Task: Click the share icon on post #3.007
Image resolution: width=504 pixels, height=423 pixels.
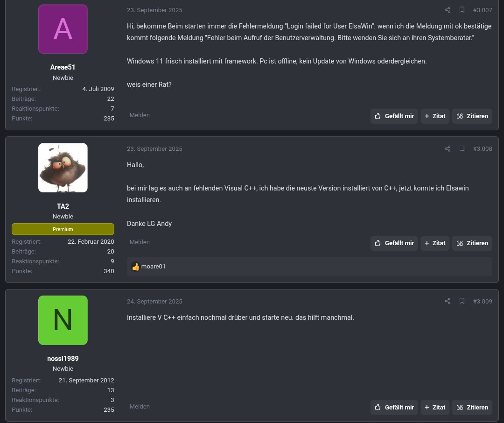Action: click(x=448, y=10)
